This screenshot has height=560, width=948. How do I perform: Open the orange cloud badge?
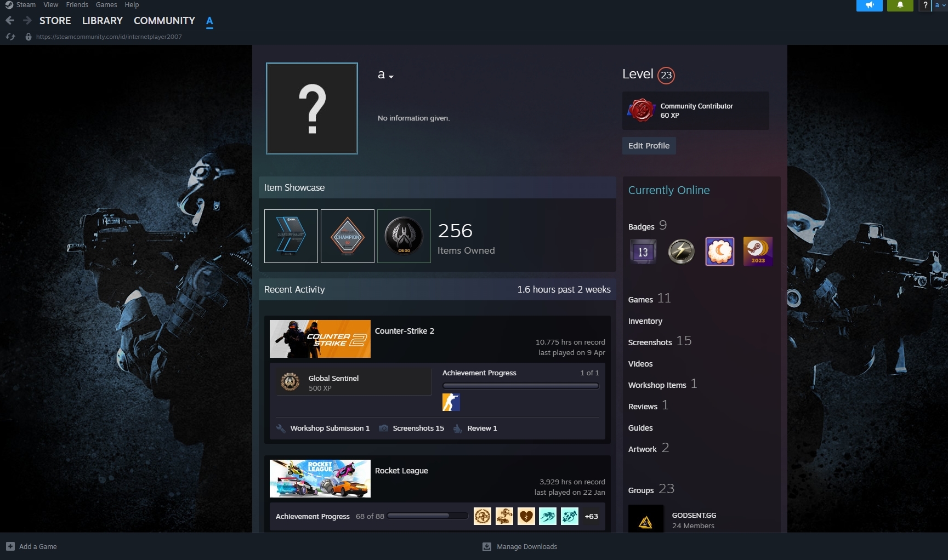point(720,252)
